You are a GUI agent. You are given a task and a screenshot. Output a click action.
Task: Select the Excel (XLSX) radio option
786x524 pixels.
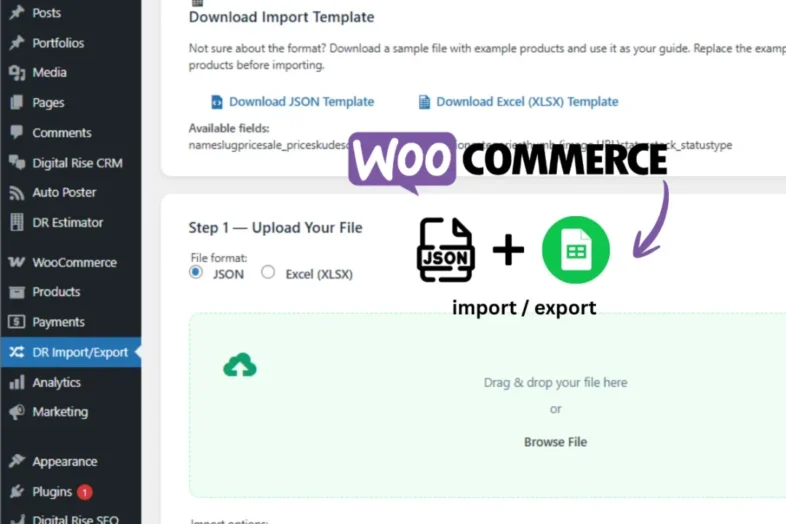(268, 272)
